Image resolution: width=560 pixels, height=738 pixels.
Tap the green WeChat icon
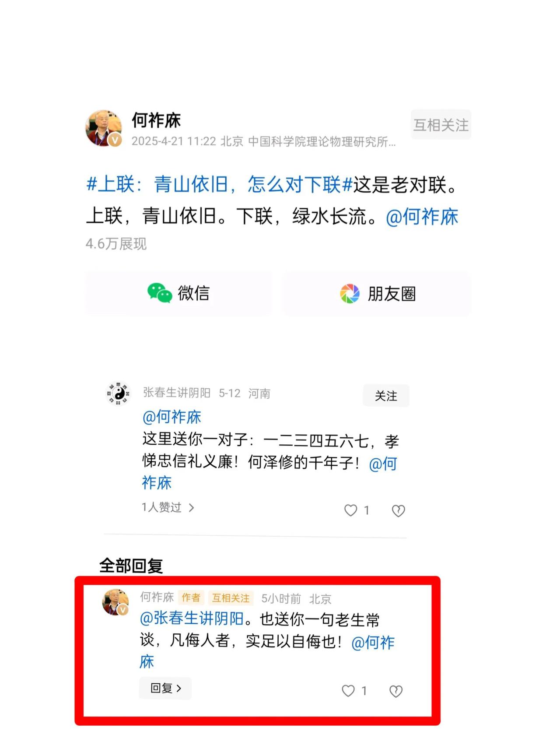[160, 293]
